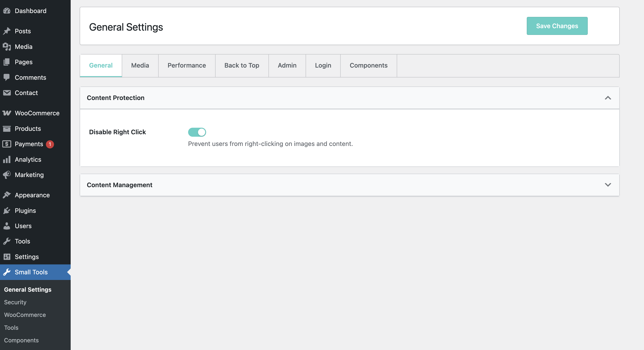Open the Security submenu link
644x350 pixels.
pos(15,302)
